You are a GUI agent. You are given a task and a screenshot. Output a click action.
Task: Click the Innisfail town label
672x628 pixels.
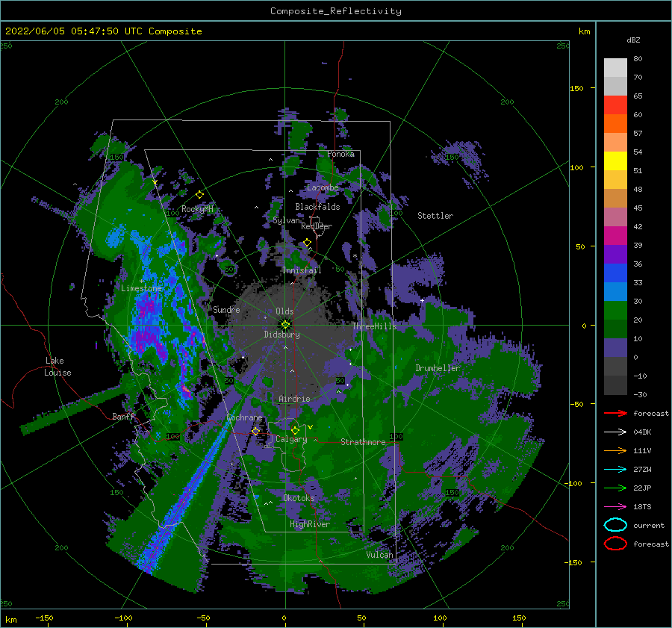[302, 270]
